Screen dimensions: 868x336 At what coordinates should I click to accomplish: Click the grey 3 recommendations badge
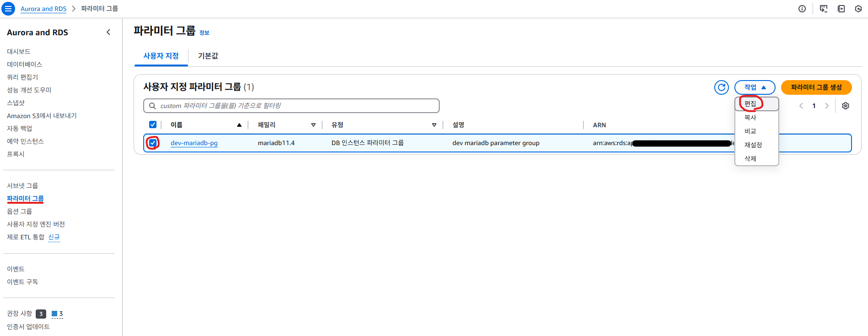pyautogui.click(x=41, y=314)
